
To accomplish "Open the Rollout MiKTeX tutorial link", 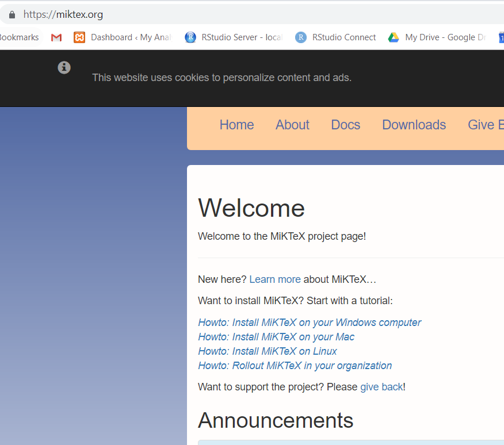I will 295,365.
